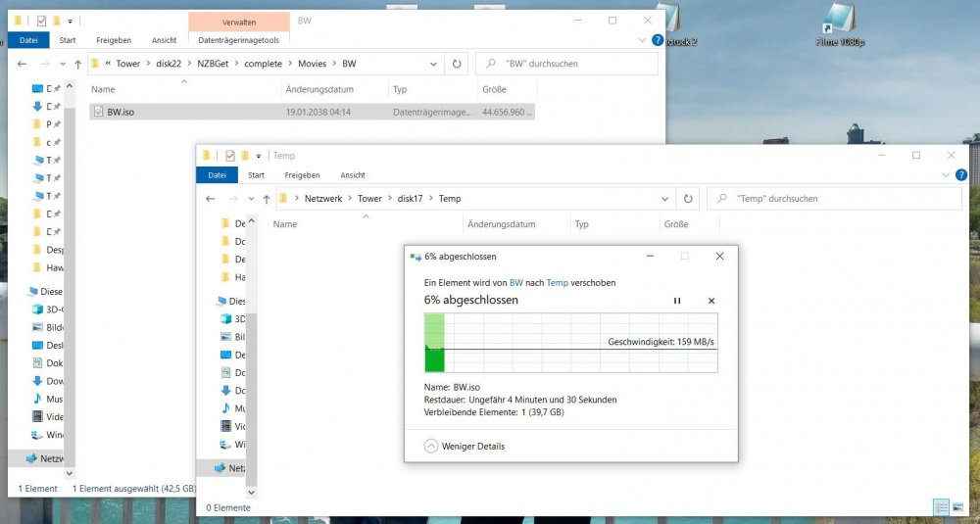The image size is (980, 524).
Task: Click the BW search box
Action: (566, 64)
